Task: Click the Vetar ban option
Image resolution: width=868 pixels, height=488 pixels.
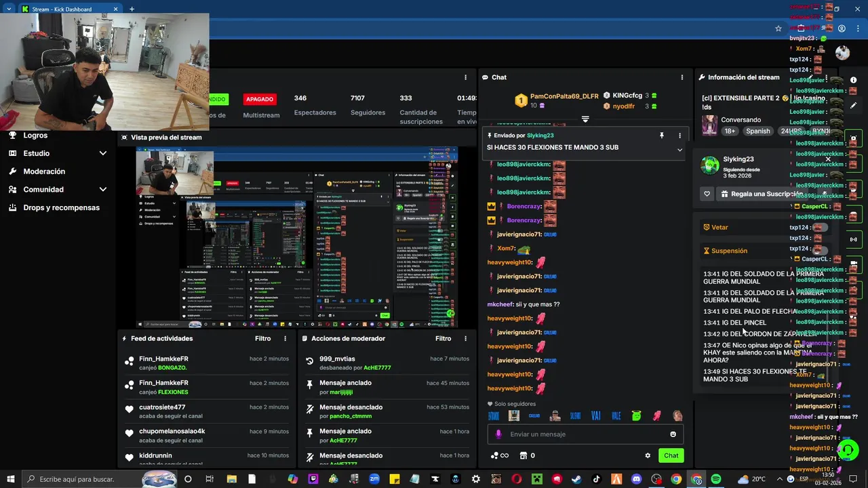Action: [715, 227]
